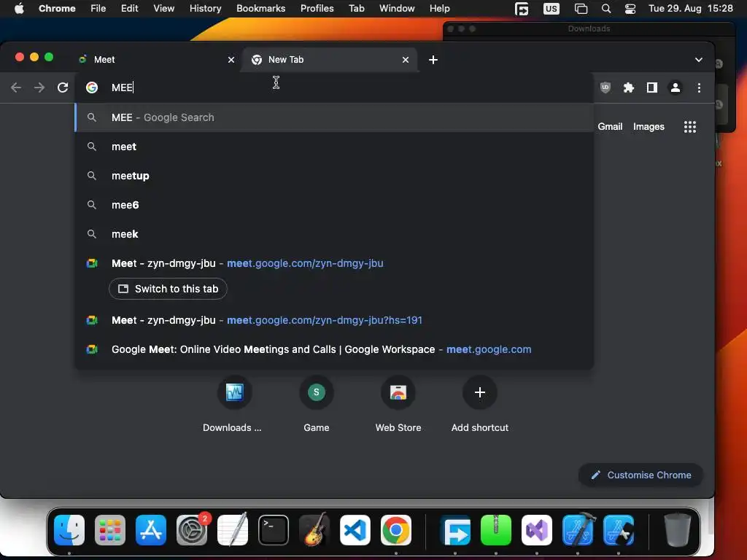747x560 pixels.
Task: Go back with the back arrow
Action: [16, 87]
